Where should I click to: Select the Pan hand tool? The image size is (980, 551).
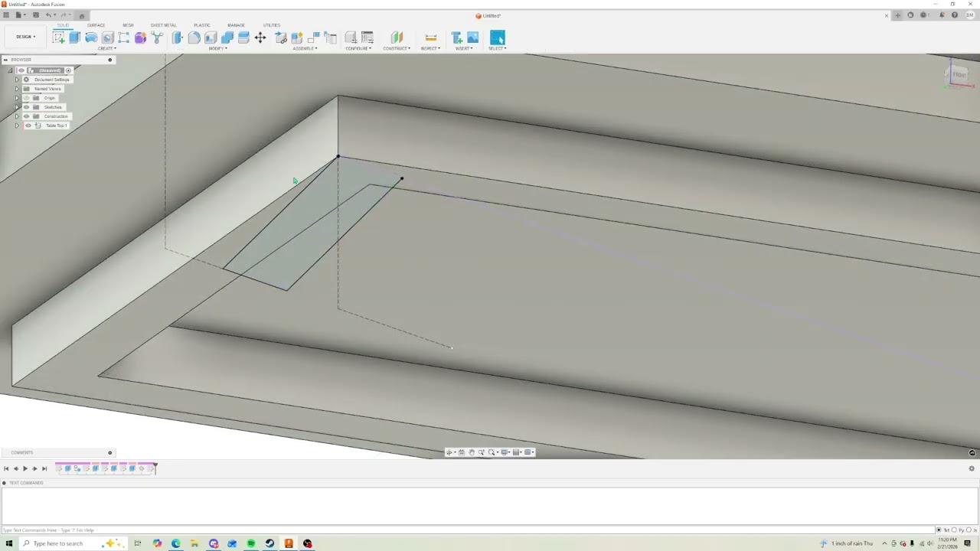pos(472,452)
